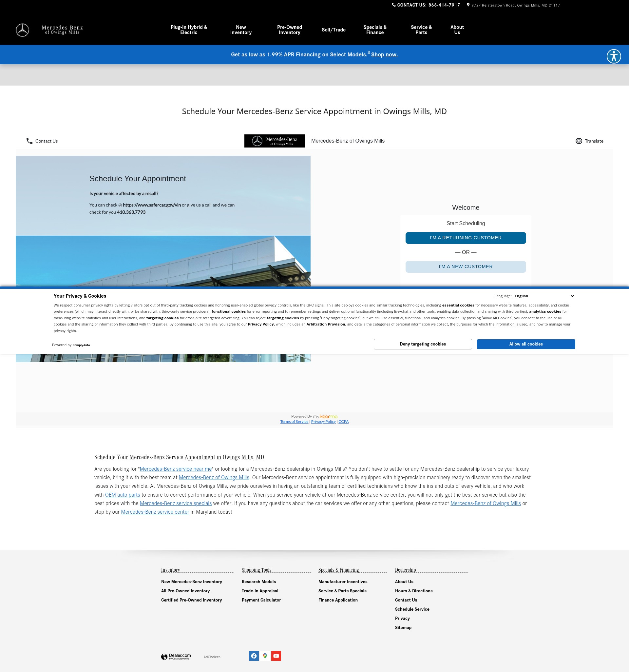Open the Privacy footer link
The height and width of the screenshot is (672, 629).
pos(402,619)
